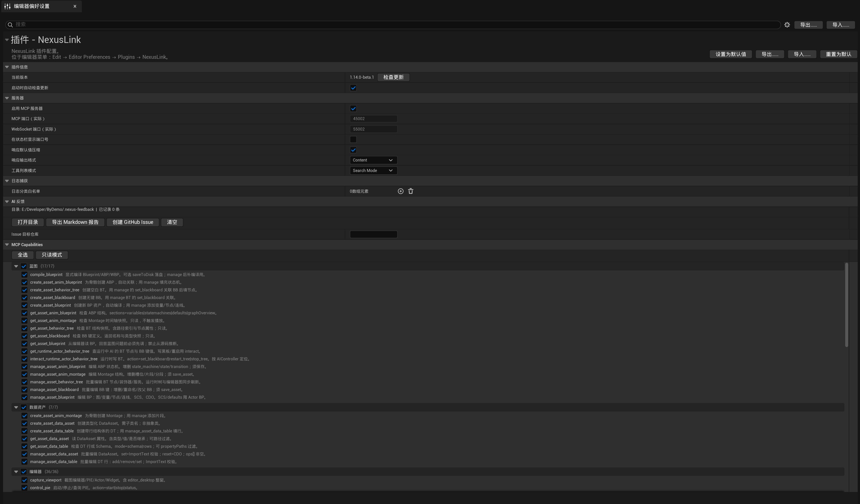This screenshot has height=504, width=860.
Task: Click the search magnifier icon
Action: pos(10,25)
